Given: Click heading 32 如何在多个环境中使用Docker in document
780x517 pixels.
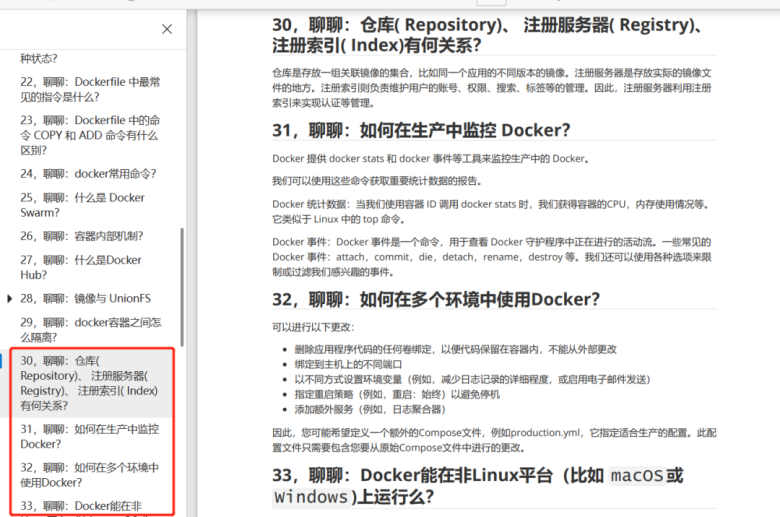Looking at the screenshot, I should click(436, 300).
